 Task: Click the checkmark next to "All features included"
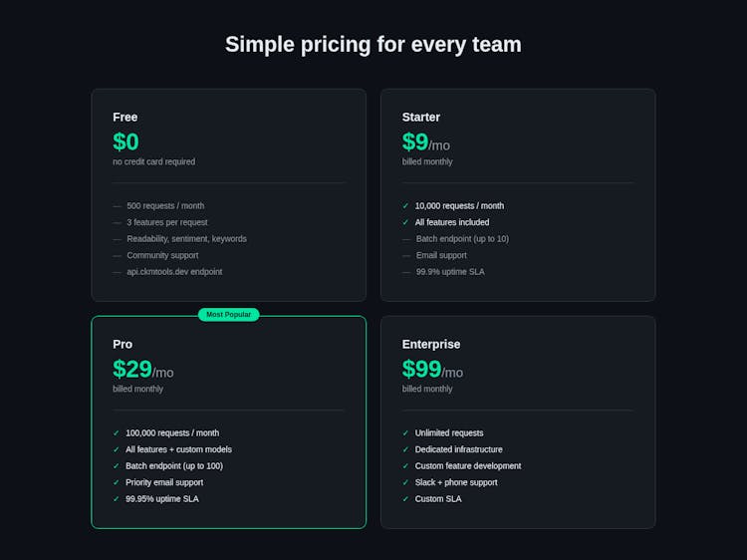pyautogui.click(x=405, y=222)
